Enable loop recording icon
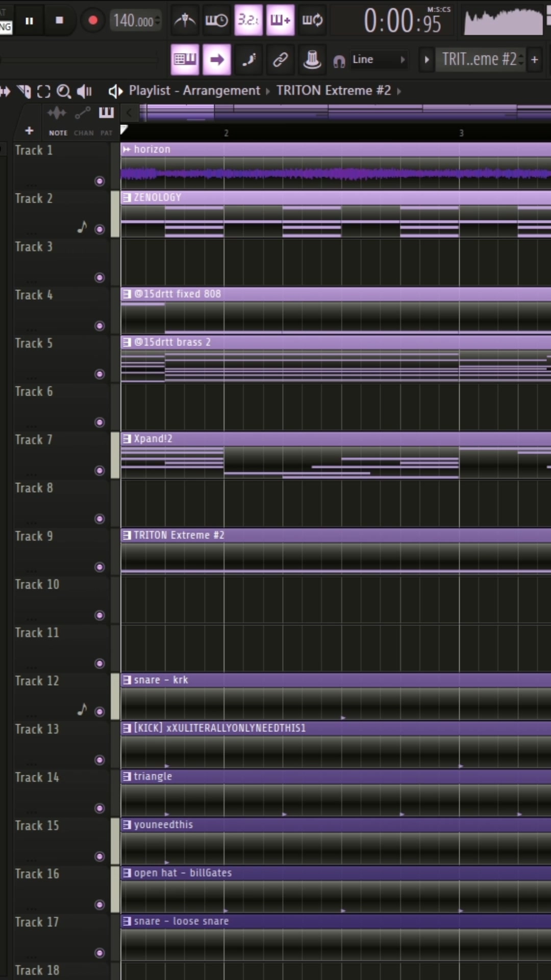Screen dimensions: 551x980 [x=312, y=20]
